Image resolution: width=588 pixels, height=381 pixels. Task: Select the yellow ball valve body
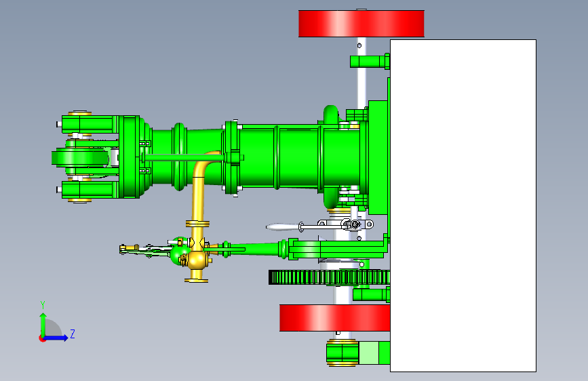(197, 260)
